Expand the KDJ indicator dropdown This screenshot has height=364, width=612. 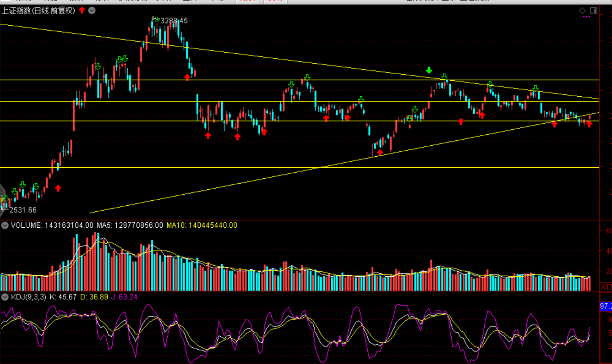pyautogui.click(x=5, y=297)
